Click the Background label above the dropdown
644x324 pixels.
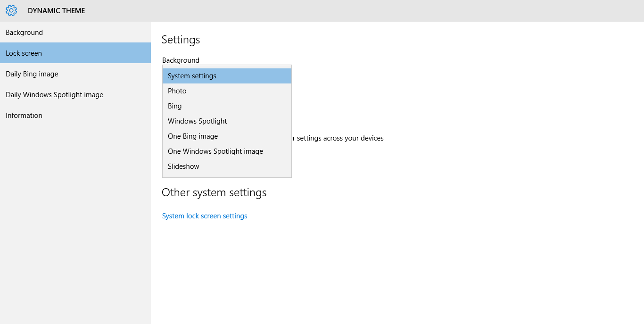(x=181, y=60)
